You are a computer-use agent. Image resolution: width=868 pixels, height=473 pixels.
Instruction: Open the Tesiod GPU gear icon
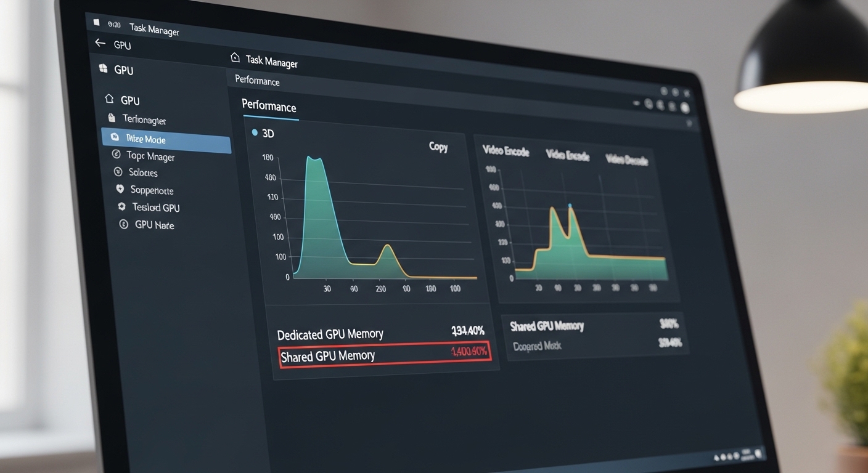pos(121,207)
